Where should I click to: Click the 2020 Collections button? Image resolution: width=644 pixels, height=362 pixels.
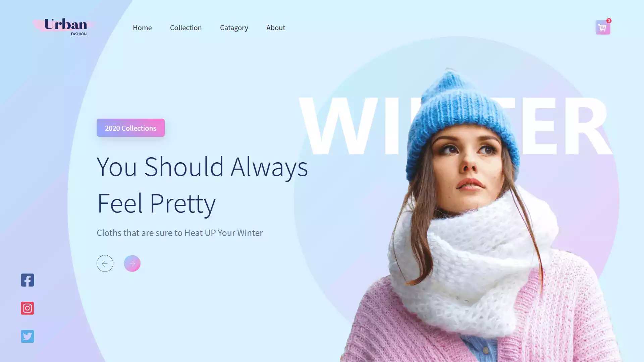(130, 128)
